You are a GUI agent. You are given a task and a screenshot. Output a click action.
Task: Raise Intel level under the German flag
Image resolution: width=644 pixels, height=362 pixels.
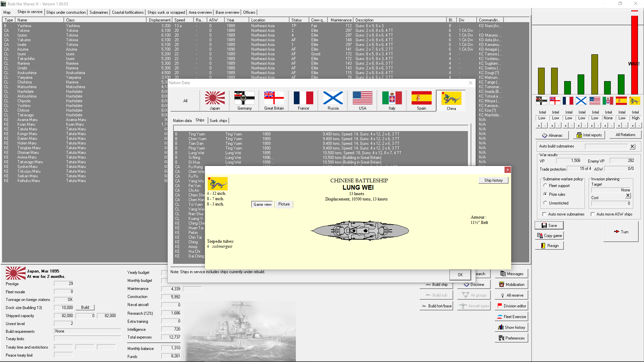coord(539,126)
